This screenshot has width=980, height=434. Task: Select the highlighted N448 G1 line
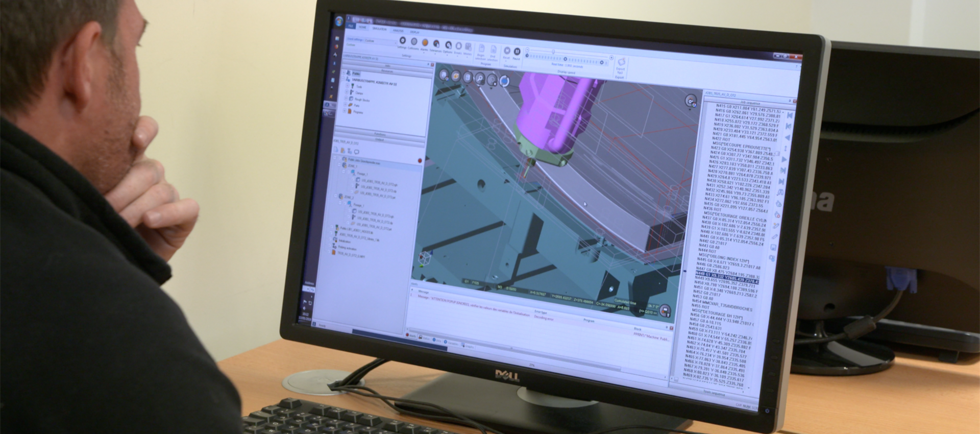click(x=727, y=278)
